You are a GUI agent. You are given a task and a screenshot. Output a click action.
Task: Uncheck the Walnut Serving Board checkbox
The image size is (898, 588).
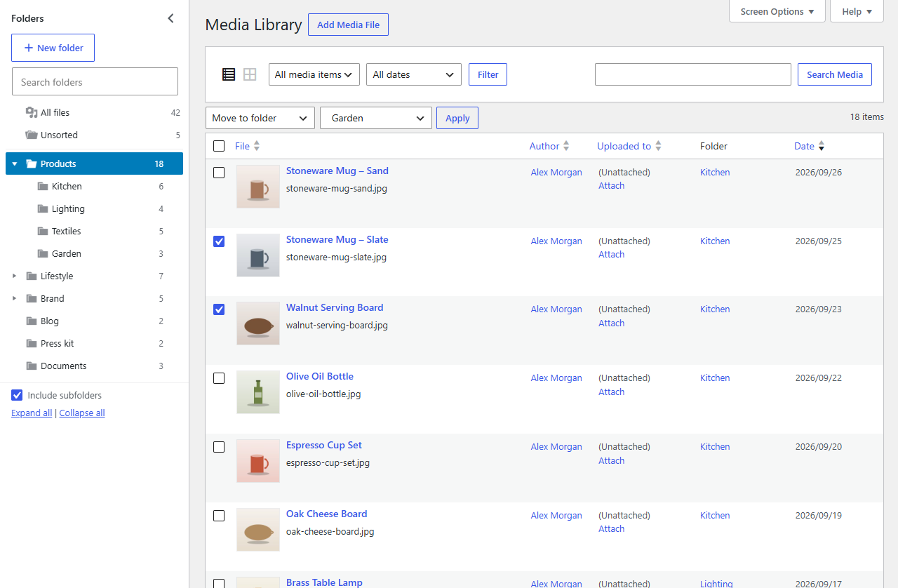219,309
